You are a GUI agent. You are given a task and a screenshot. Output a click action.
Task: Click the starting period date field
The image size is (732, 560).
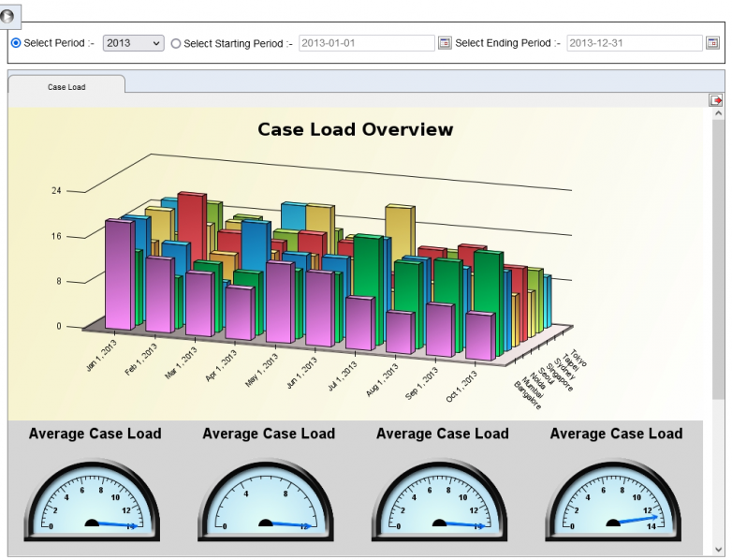click(x=366, y=43)
